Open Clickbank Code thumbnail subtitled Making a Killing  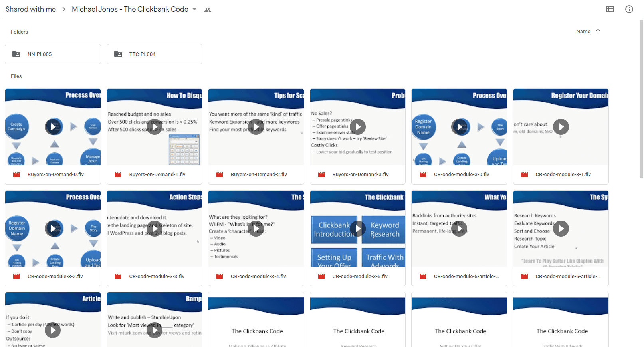[x=256, y=320]
